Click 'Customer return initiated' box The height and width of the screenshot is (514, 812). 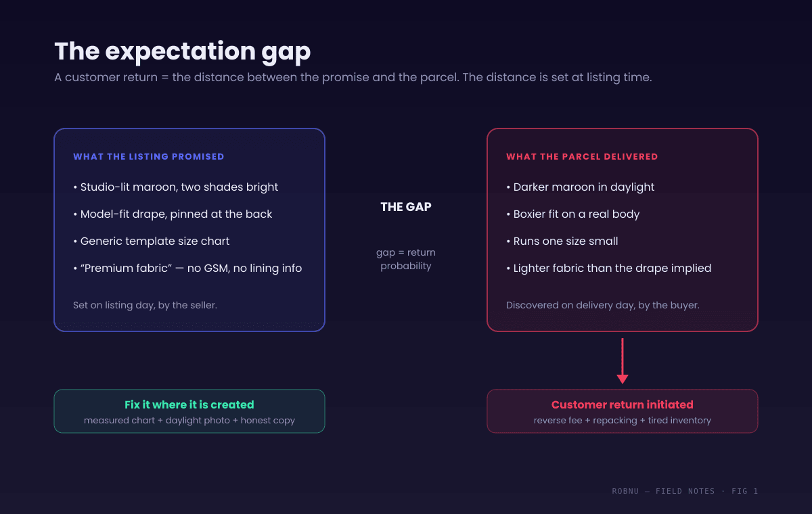(623, 411)
